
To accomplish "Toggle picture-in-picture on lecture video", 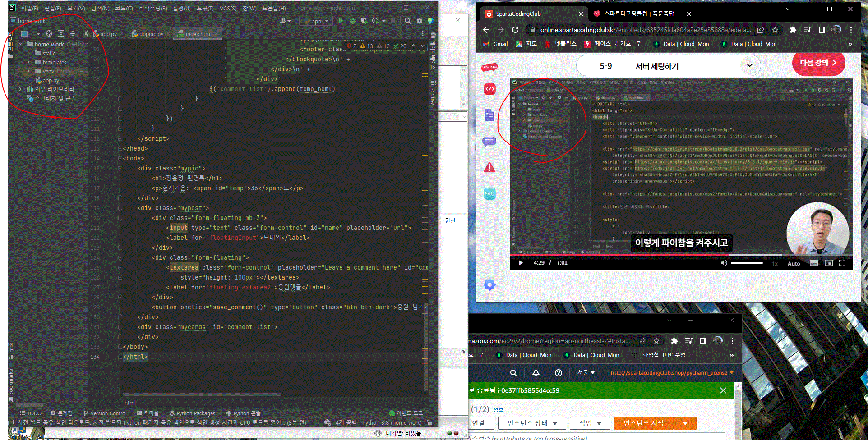I will tap(829, 263).
